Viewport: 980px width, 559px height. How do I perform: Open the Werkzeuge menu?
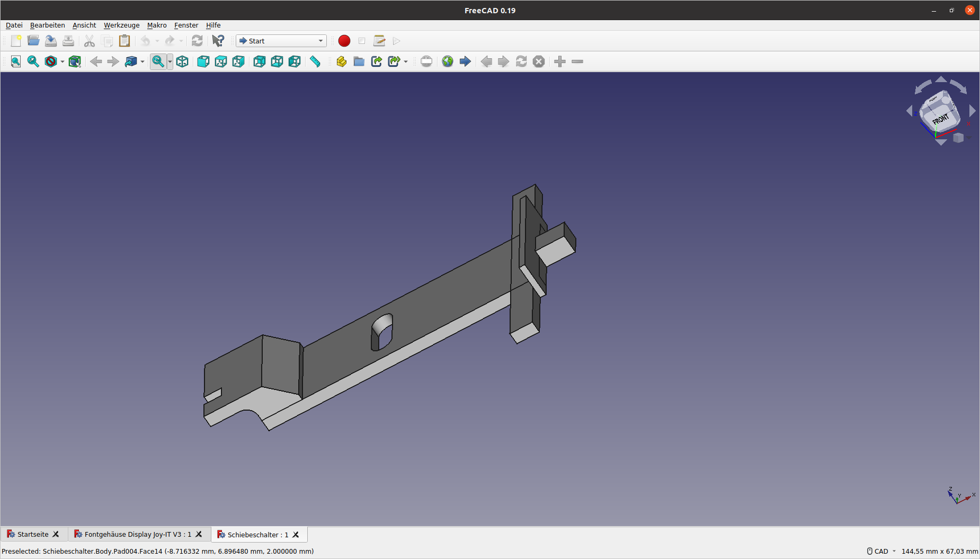[x=121, y=25]
